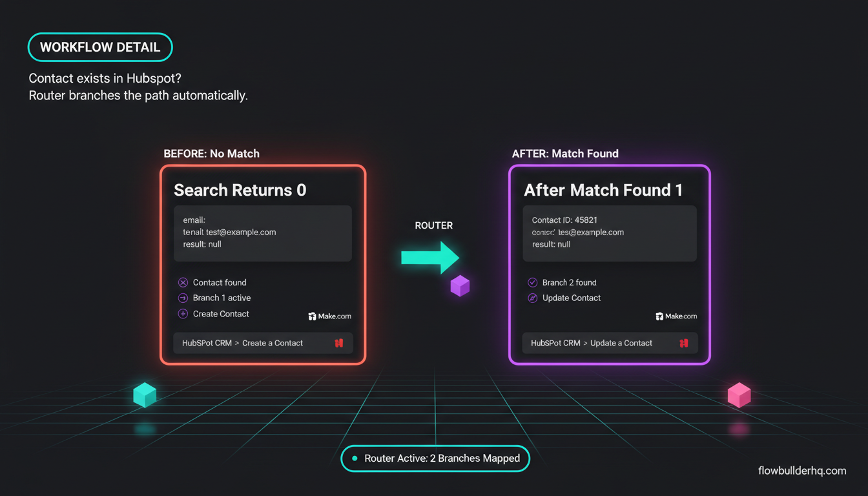
Task: Click the Contact ID: 45821 line
Action: (x=564, y=220)
